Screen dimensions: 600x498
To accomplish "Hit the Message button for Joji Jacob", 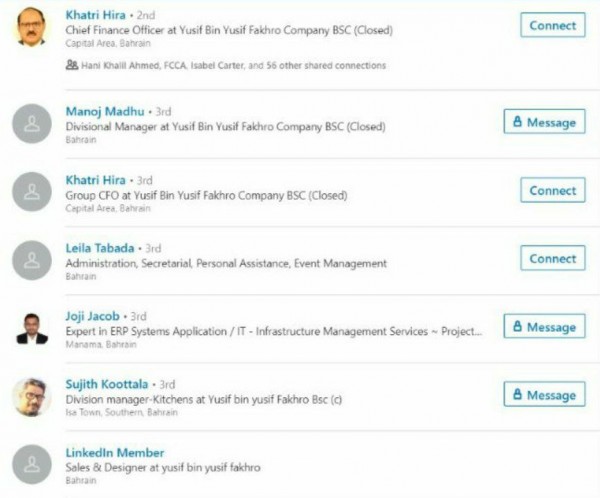I will (544, 327).
